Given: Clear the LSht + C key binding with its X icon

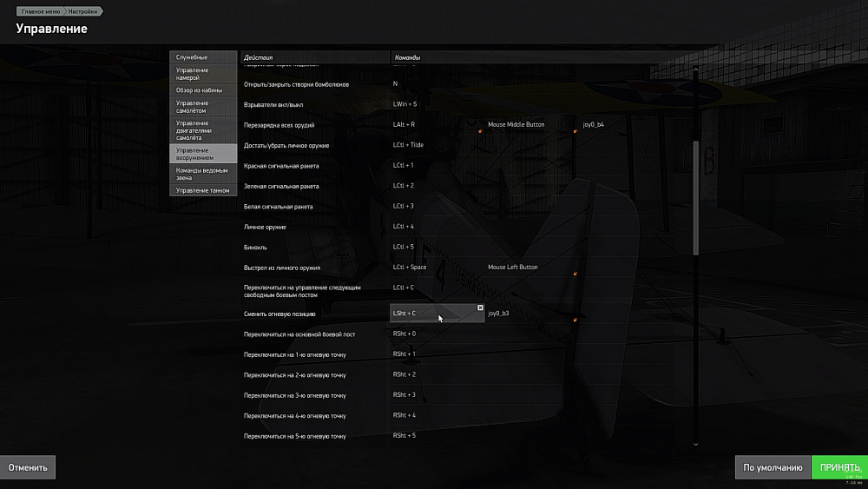Looking at the screenshot, I should (x=480, y=307).
